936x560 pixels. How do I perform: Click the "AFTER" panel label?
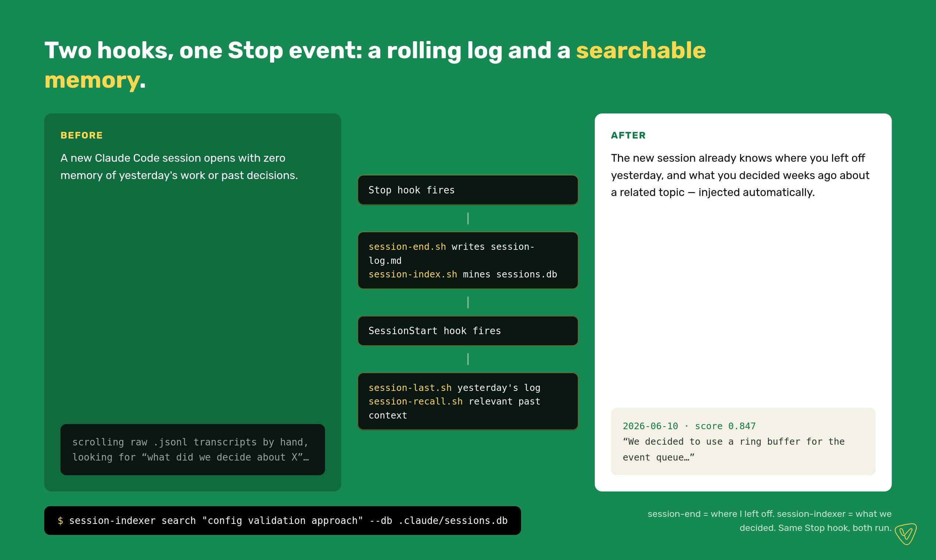pyautogui.click(x=628, y=136)
